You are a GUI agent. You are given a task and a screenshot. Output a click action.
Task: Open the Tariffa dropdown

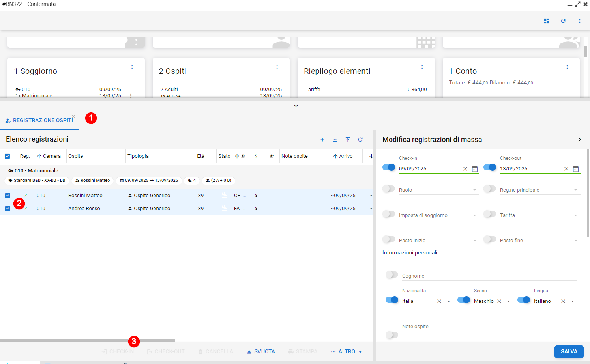[539, 215]
